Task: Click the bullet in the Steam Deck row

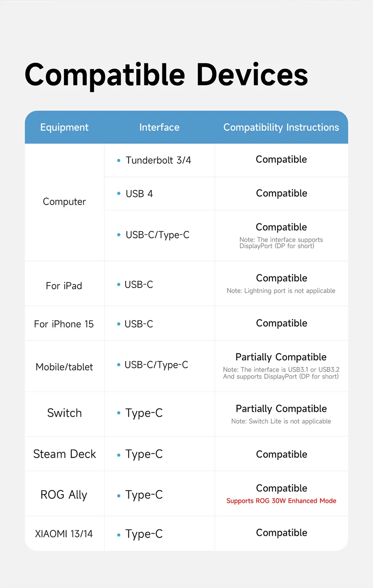Action: [x=119, y=455]
